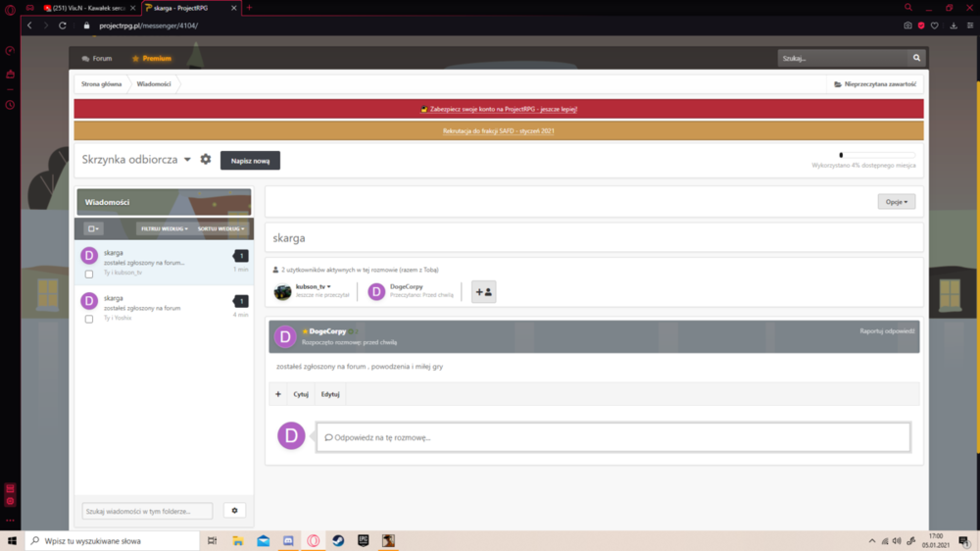Viewport: 980px width, 551px height.
Task: Tick checkbox for skarga with Yoshix
Action: pyautogui.click(x=89, y=319)
